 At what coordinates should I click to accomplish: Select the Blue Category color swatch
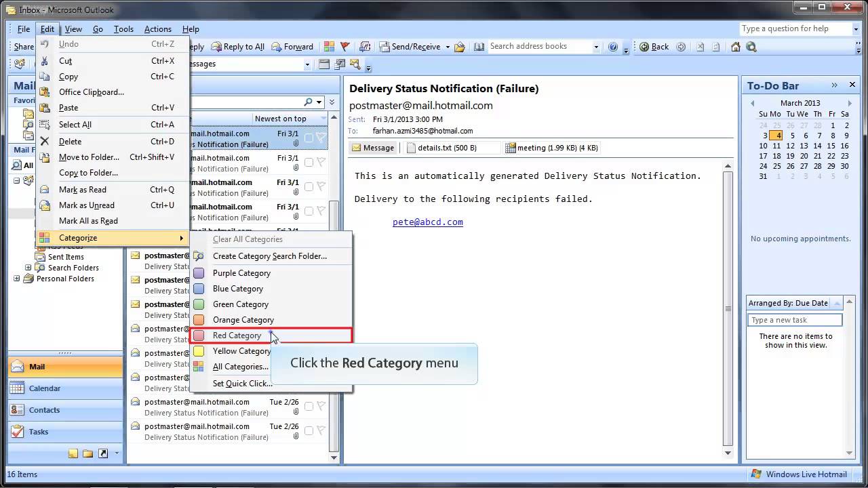[x=199, y=289]
